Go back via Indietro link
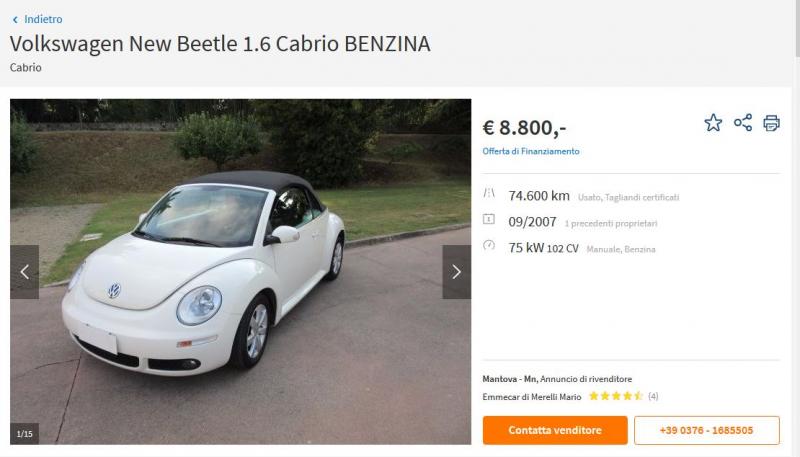 43,19
